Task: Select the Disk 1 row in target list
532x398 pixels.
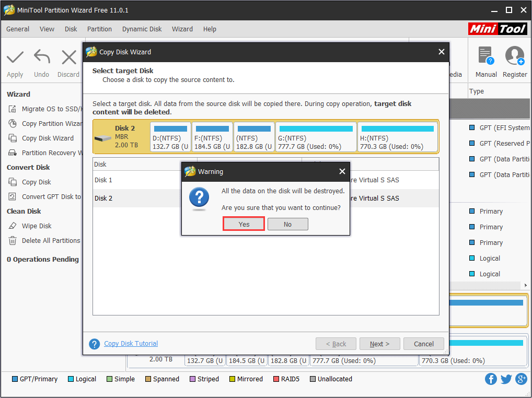Action: (266, 180)
